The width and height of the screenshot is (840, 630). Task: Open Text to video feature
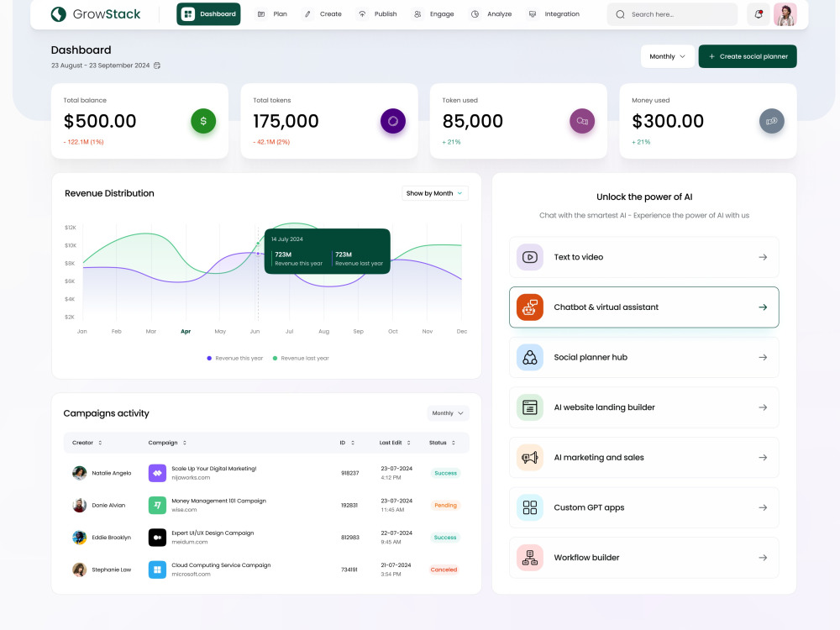pos(644,257)
